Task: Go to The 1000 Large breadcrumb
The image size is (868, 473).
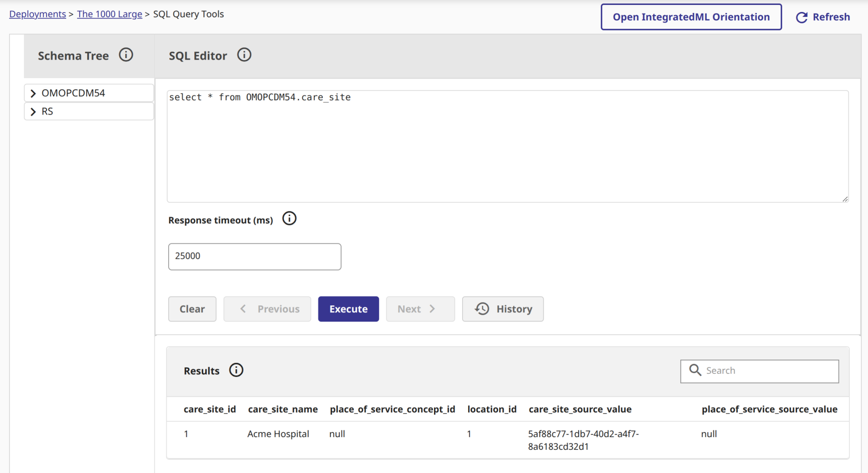Action: click(110, 14)
